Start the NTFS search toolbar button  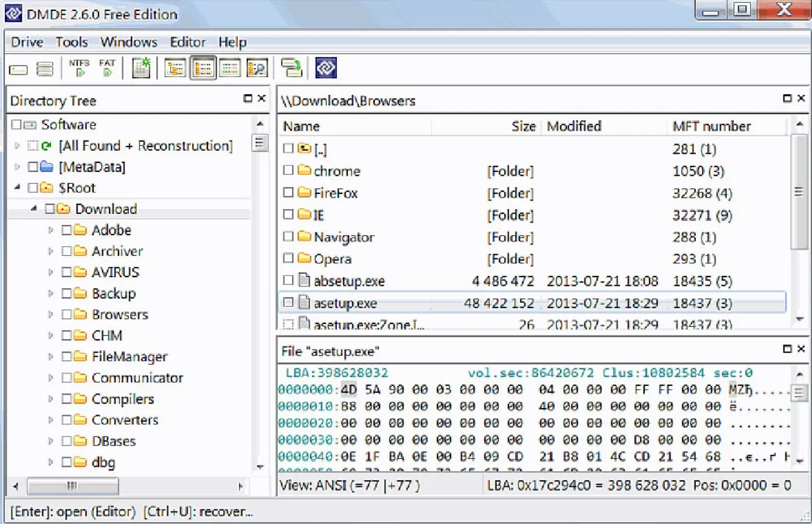point(79,68)
